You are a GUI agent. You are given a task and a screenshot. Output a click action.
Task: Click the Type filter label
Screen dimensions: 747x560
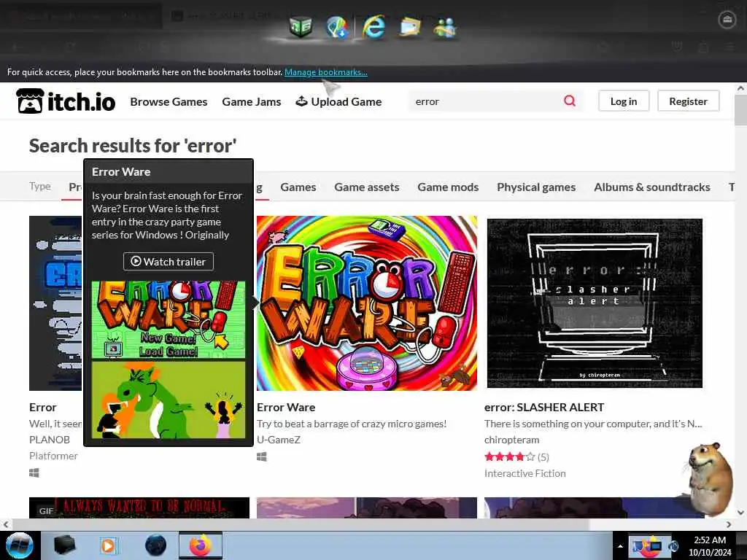(x=39, y=186)
